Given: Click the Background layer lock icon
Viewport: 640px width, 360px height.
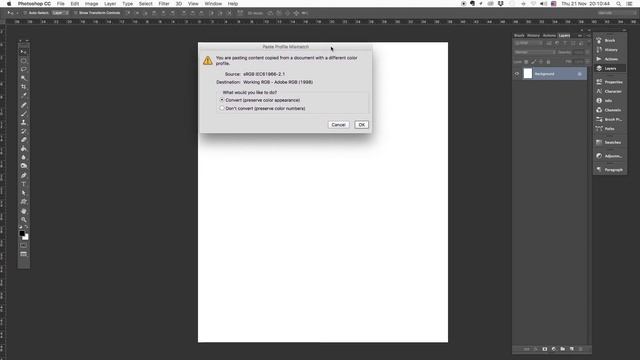Looking at the screenshot, I should click(579, 74).
